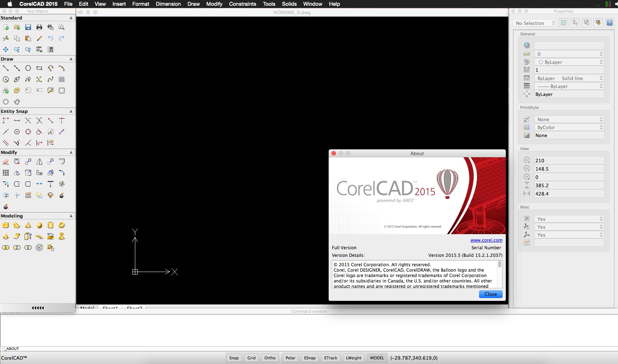Click the Redo arrow icon
The width and height of the screenshot is (618, 364).
[x=62, y=38]
